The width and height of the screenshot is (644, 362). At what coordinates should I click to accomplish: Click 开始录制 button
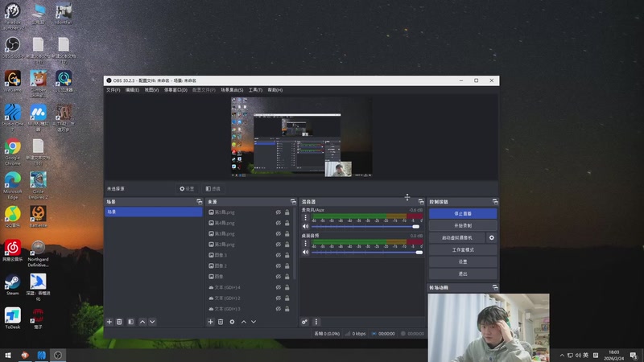(x=463, y=225)
